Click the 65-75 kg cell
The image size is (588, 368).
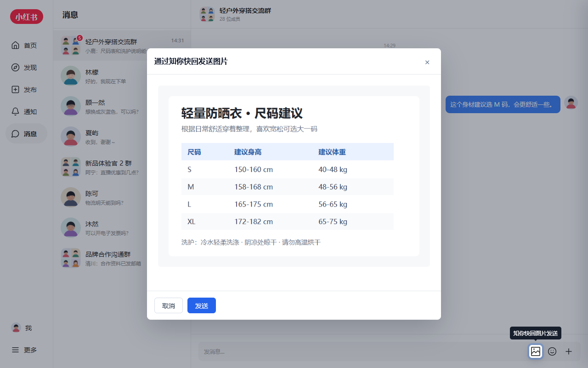point(333,222)
